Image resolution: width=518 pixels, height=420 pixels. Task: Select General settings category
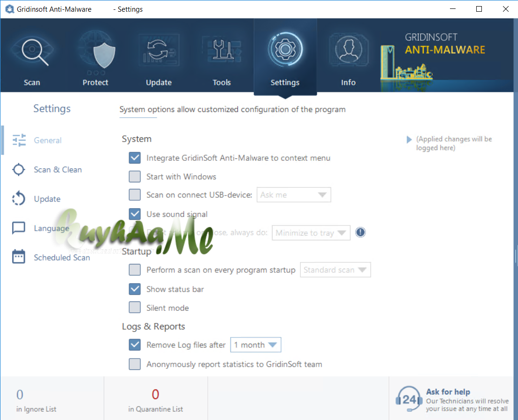coord(47,140)
